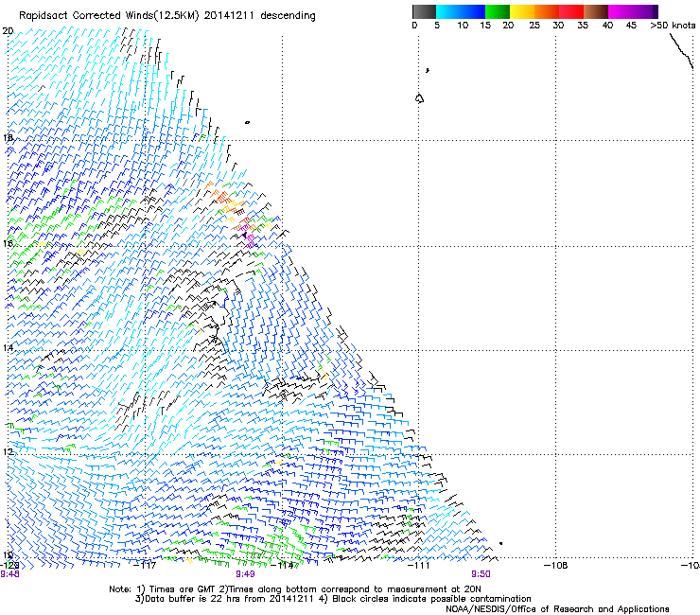Click the latitude label '18' on left axis
700x615 pixels.
[8, 137]
